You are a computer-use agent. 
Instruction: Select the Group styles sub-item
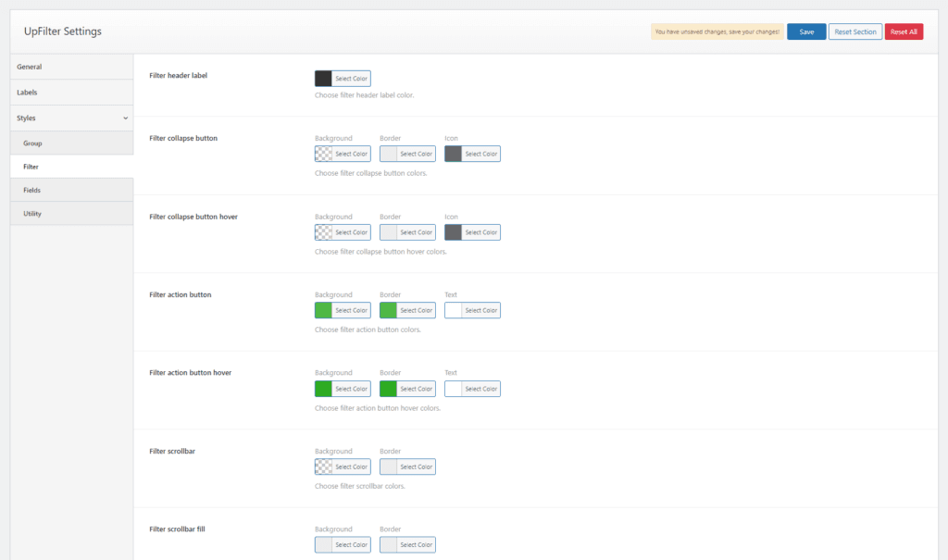[32, 143]
